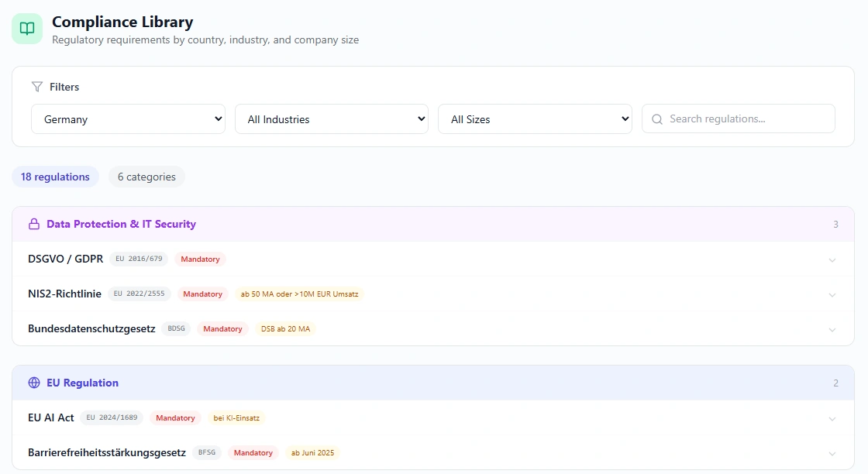The image size is (868, 474).
Task: Click the EU 2024/1689 badge on EU AI Act
Action: 112,417
